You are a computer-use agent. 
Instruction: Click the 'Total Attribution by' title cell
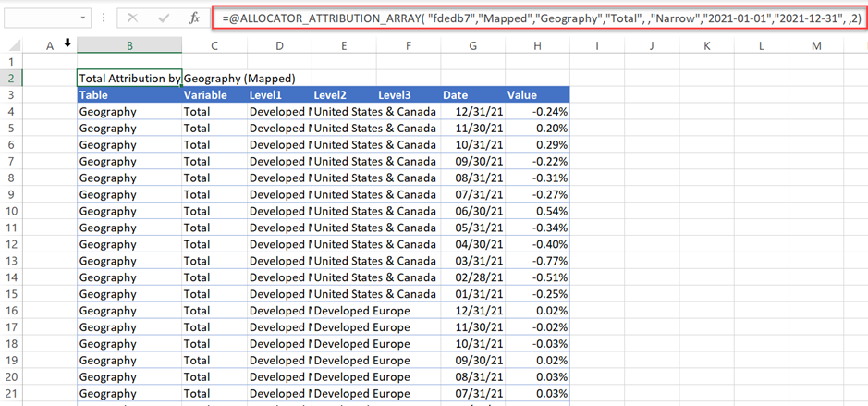(x=129, y=79)
